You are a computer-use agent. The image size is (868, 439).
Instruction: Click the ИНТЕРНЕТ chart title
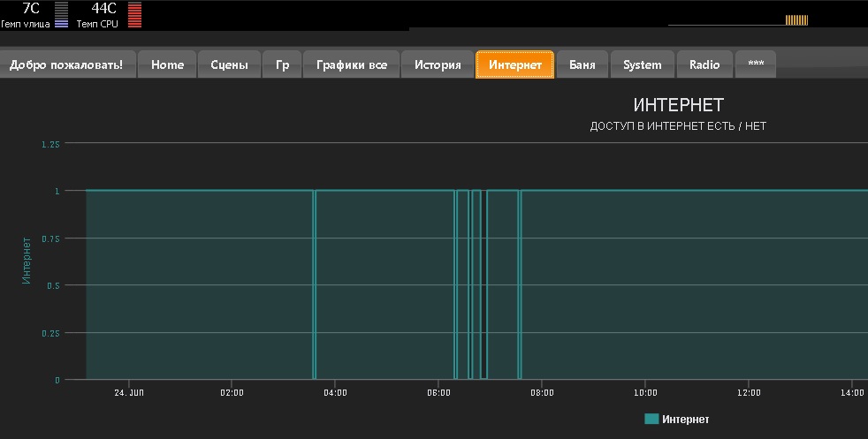678,106
